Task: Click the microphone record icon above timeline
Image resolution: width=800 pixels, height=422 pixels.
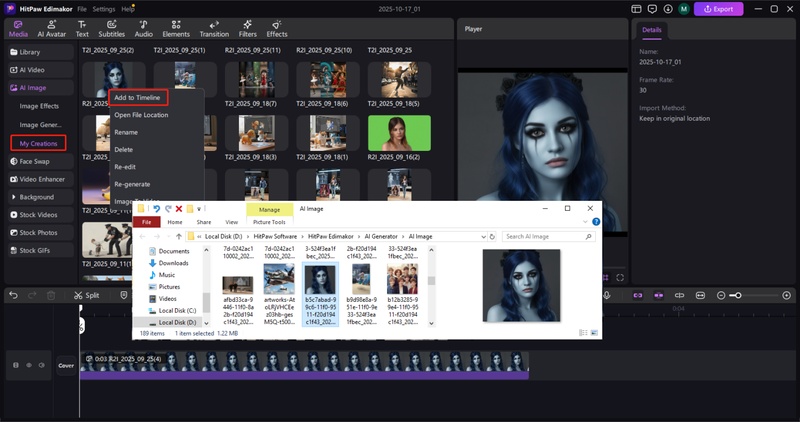Action: point(607,295)
